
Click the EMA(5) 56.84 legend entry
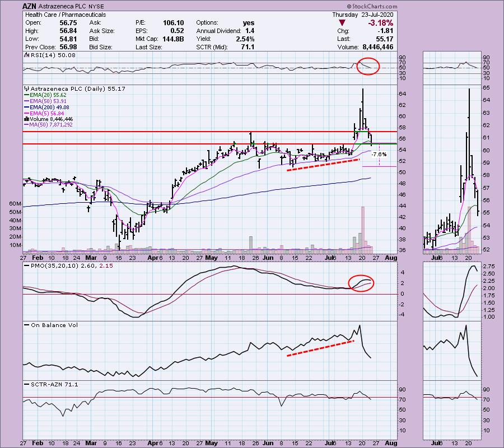(46, 114)
